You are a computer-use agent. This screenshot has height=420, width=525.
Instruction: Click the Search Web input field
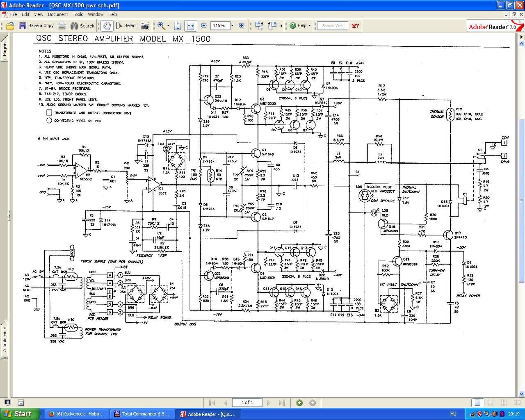click(333, 25)
